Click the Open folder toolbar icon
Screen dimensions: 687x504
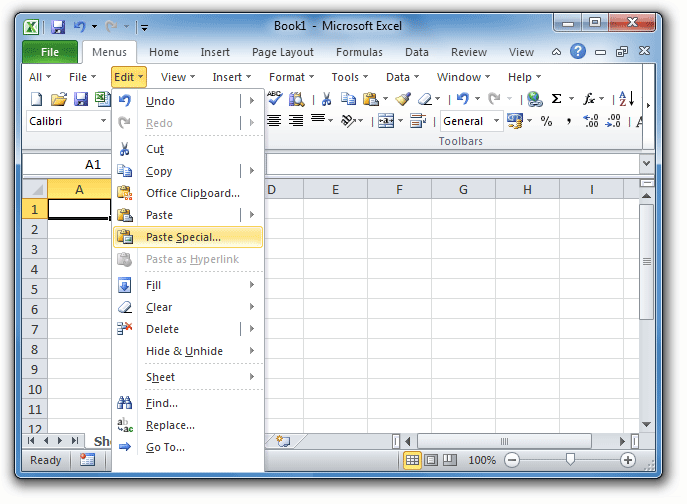(x=59, y=99)
